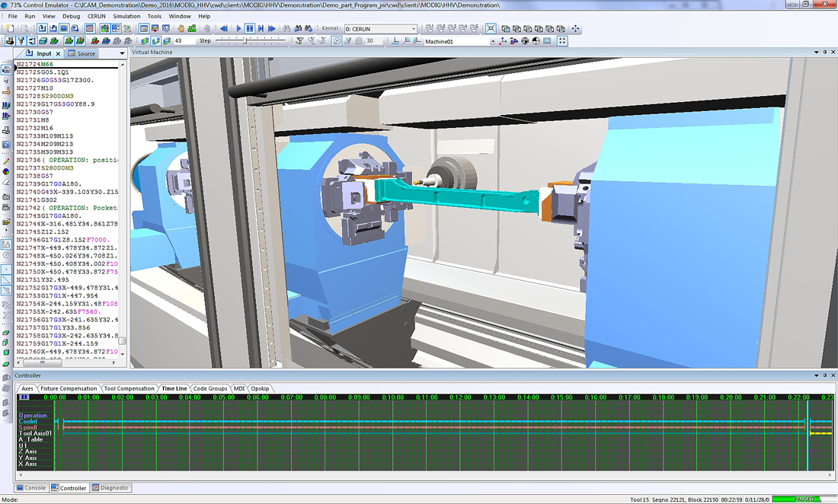Click the Rewind simulation icon
This screenshot has width=838, height=504.
(223, 29)
